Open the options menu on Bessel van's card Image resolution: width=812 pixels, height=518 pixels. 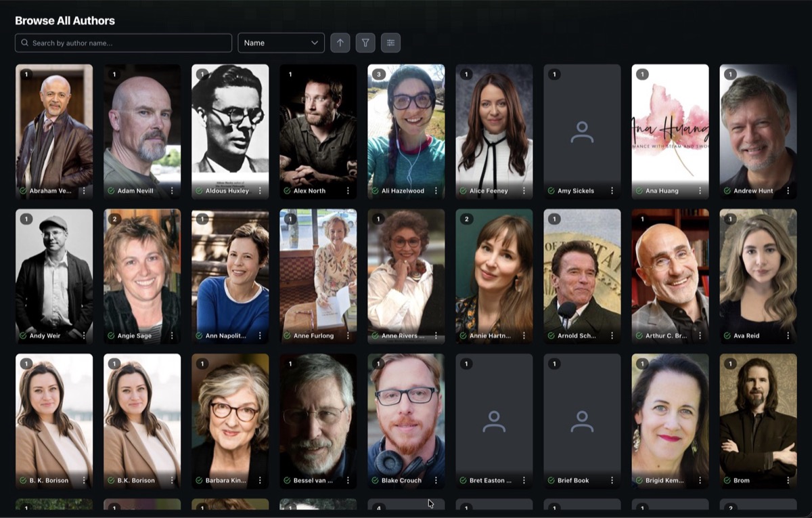coord(348,480)
